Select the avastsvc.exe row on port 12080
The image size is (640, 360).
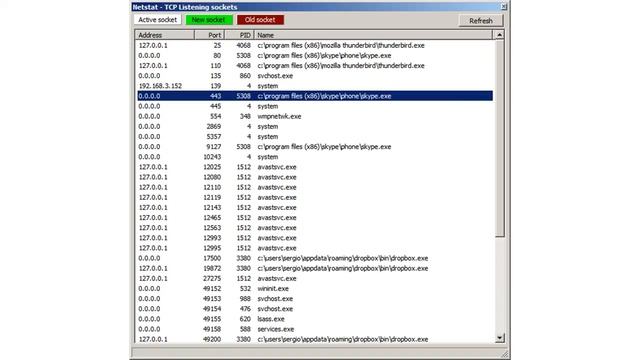tap(315, 177)
